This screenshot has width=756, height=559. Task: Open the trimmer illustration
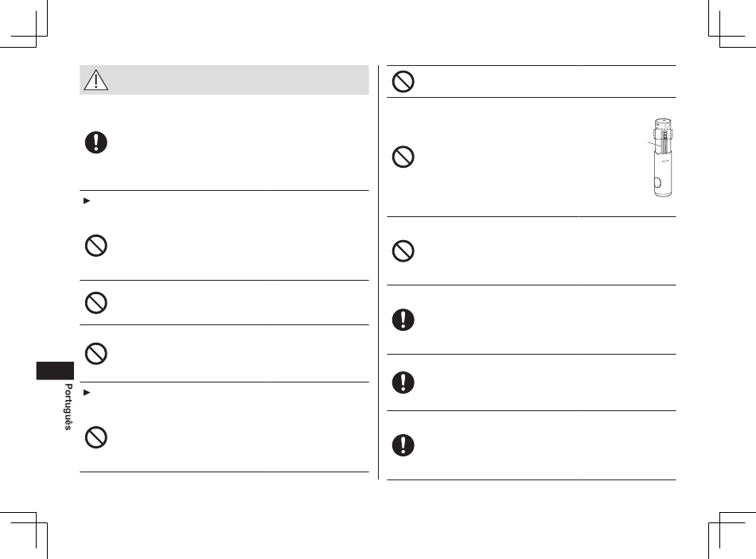(662, 157)
